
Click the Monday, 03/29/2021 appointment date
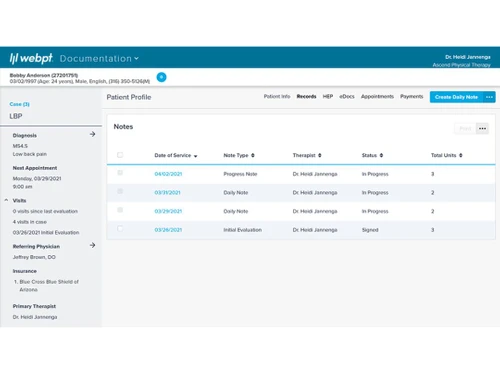[37, 179]
